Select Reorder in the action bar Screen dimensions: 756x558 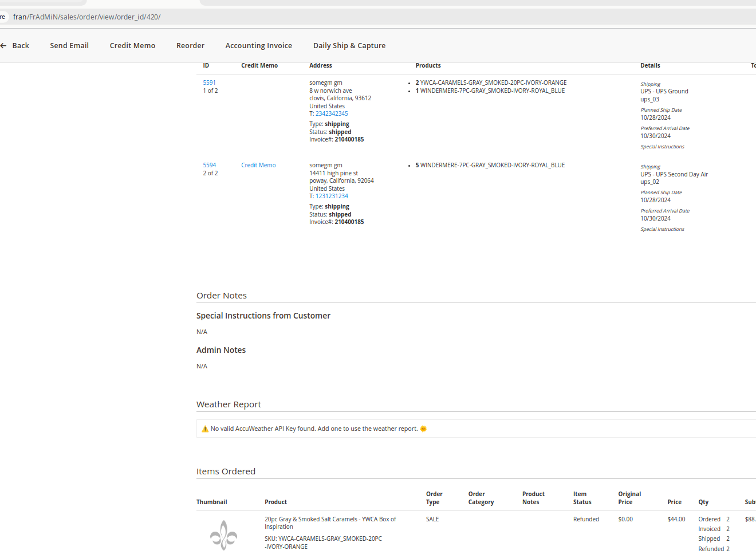190,46
